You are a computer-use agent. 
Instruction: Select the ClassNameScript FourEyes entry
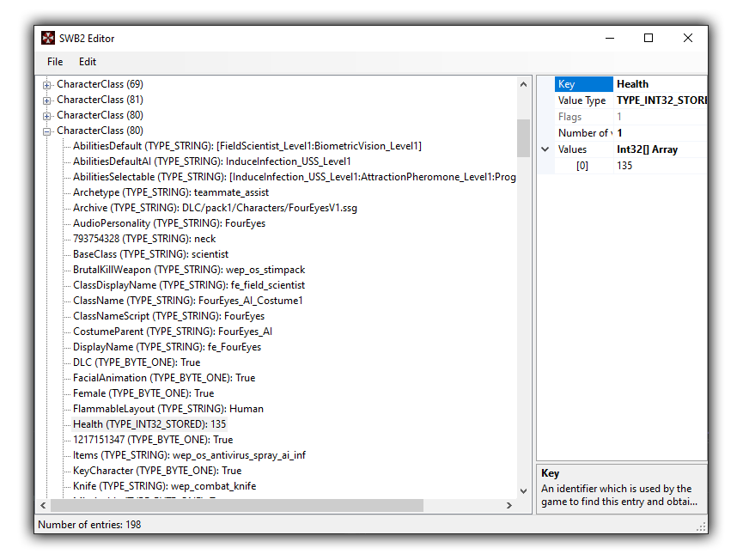[x=168, y=316]
